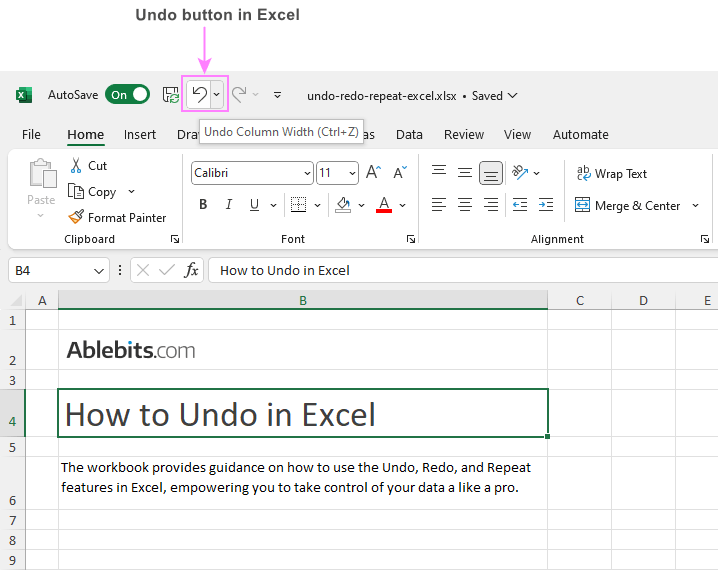Expand Merge & Center options arrow
The height and width of the screenshot is (570, 718).
coord(696,206)
